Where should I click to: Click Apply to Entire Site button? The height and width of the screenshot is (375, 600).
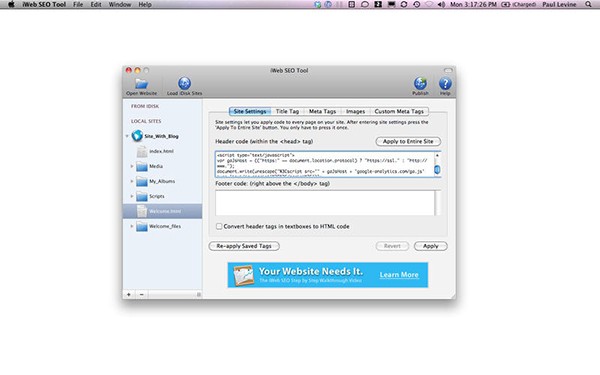pyautogui.click(x=408, y=142)
